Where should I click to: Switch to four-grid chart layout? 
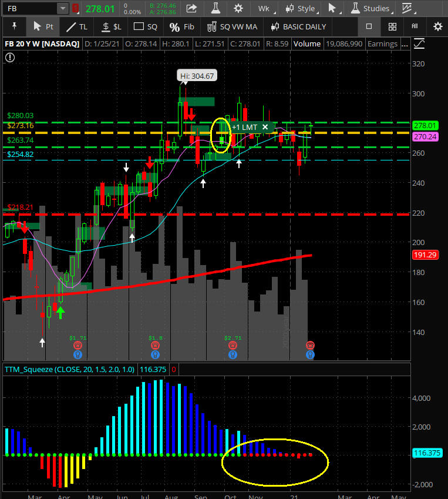click(x=392, y=26)
